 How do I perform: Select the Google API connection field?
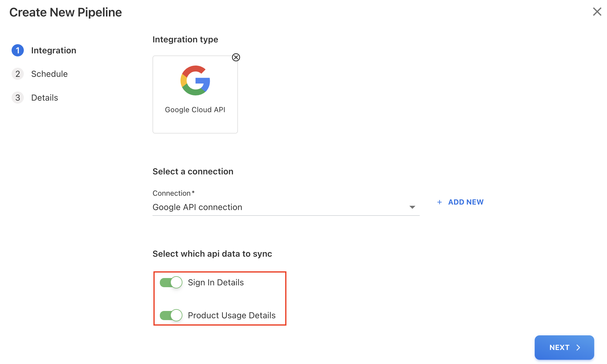coord(275,207)
